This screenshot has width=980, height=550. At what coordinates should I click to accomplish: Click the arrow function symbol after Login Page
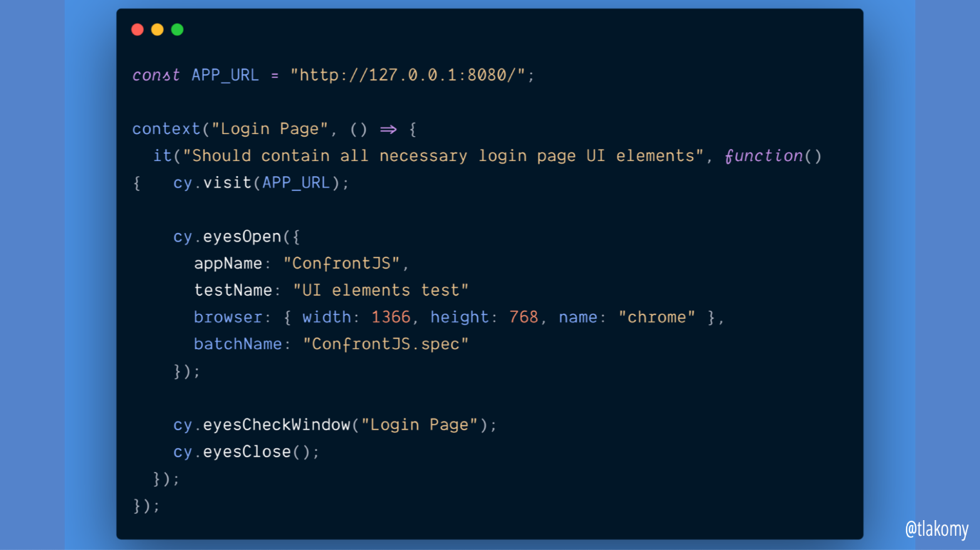[x=387, y=128]
